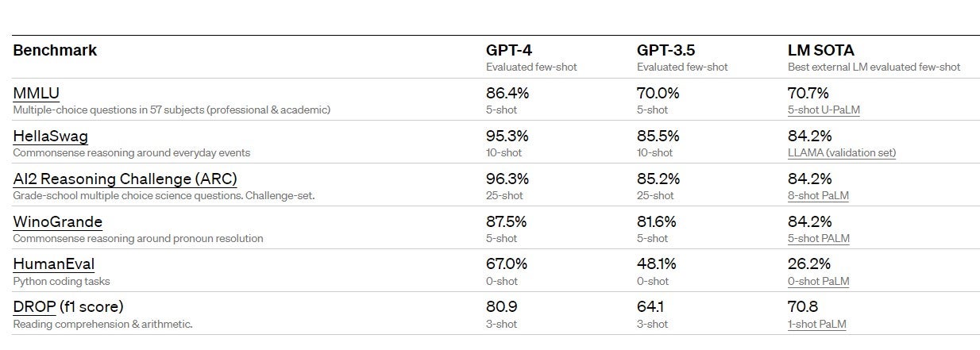Open the AI2 Reasoning Challenge (ARC) link
This screenshot has width=980, height=350.
tap(125, 179)
